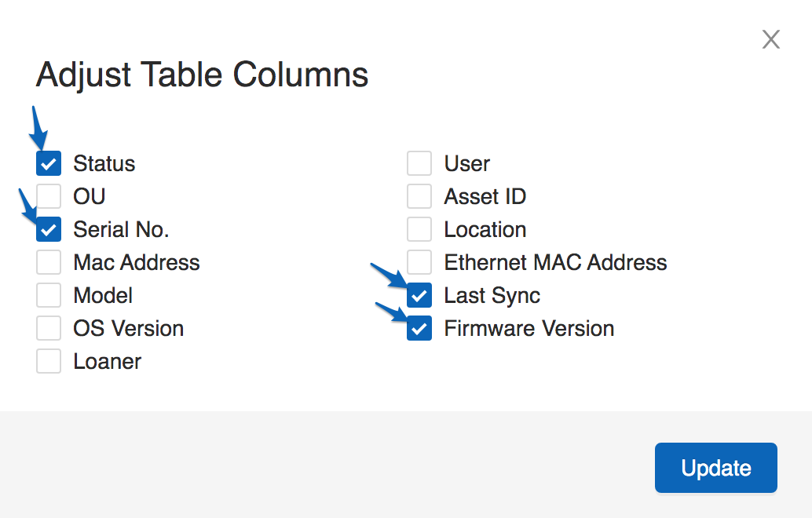Uncheck the Last Sync checkbox

pyautogui.click(x=419, y=296)
